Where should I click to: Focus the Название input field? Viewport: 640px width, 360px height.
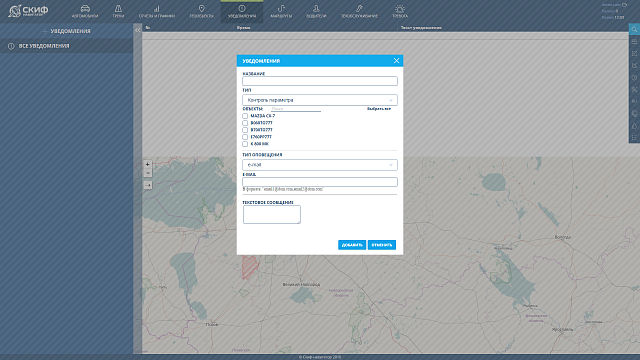click(320, 81)
